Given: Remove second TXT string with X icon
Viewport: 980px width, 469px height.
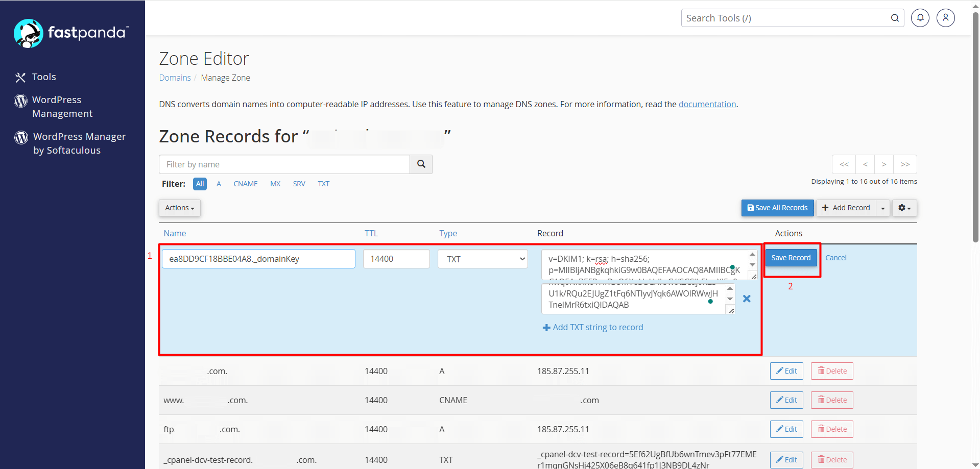Looking at the screenshot, I should click(x=747, y=299).
